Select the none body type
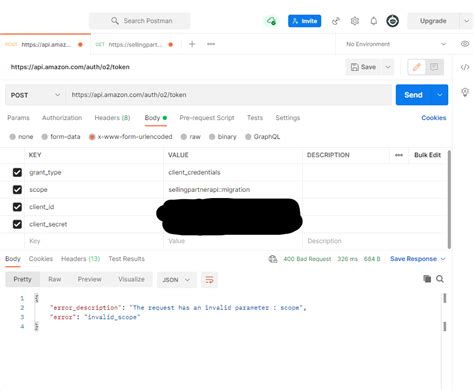474x392 pixels. pyautogui.click(x=13, y=137)
